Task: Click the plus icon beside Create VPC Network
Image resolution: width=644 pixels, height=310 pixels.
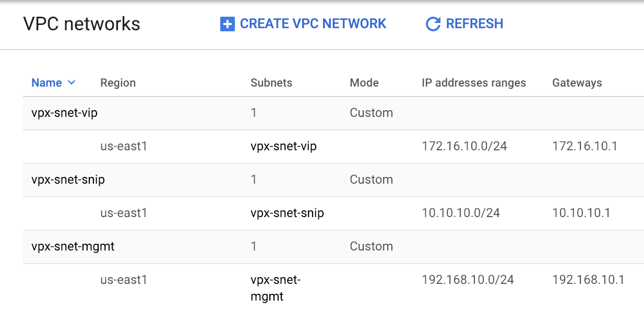Action: point(228,24)
